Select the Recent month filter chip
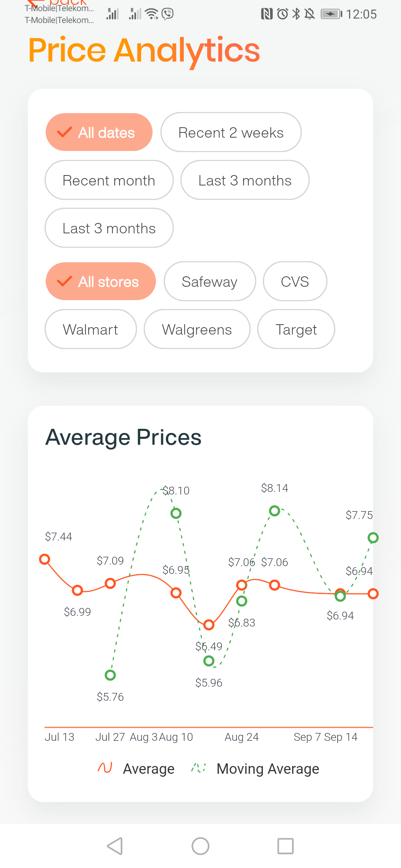The image size is (401, 868). [109, 180]
